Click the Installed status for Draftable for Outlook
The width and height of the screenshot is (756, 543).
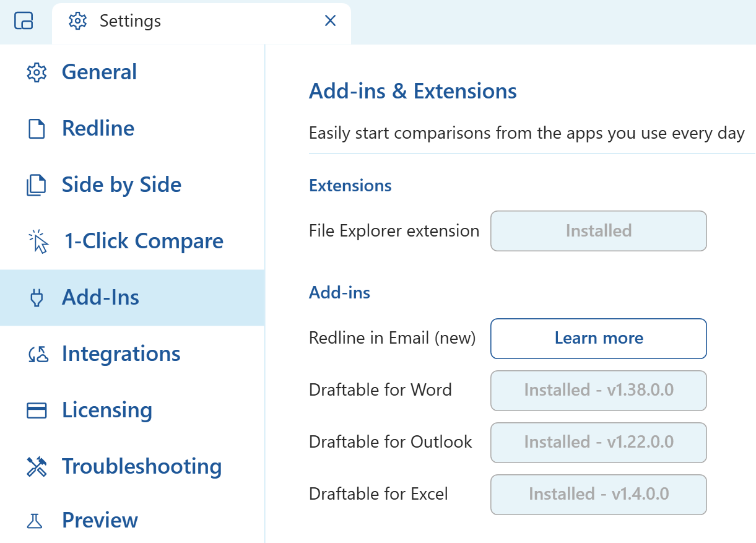[598, 442]
